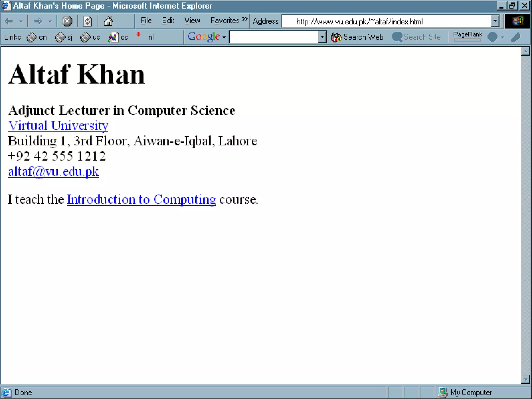Click the vertical scrollbar down arrow
Viewport: 532px width, 399px height.
click(x=525, y=380)
